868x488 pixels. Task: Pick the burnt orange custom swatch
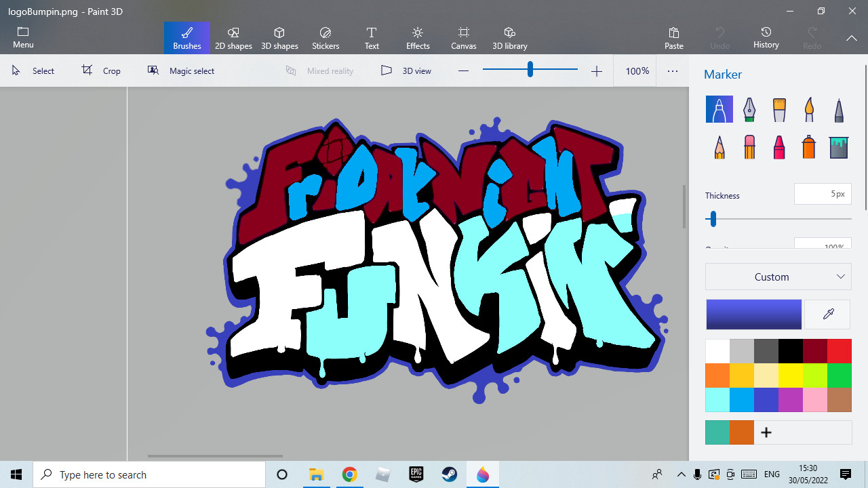click(743, 432)
